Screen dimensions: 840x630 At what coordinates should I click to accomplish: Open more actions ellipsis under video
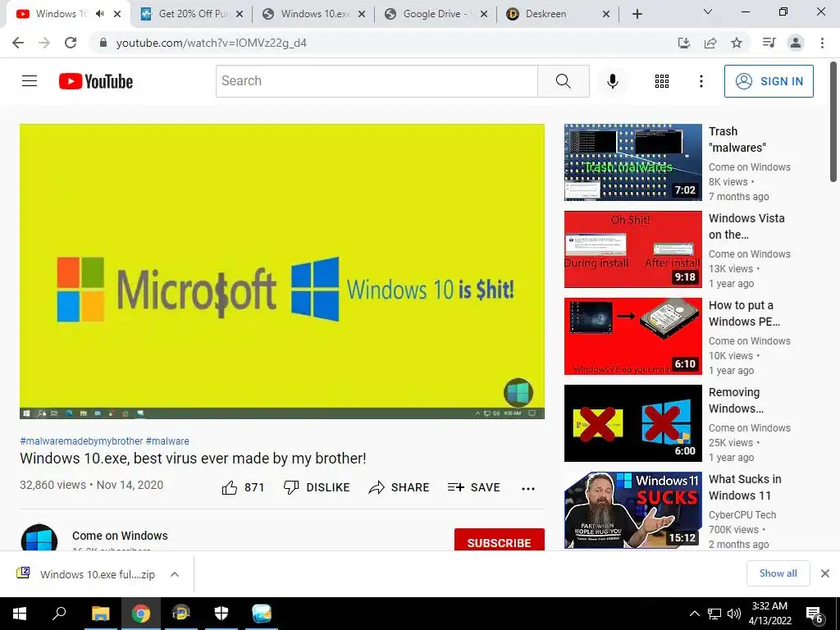point(528,489)
